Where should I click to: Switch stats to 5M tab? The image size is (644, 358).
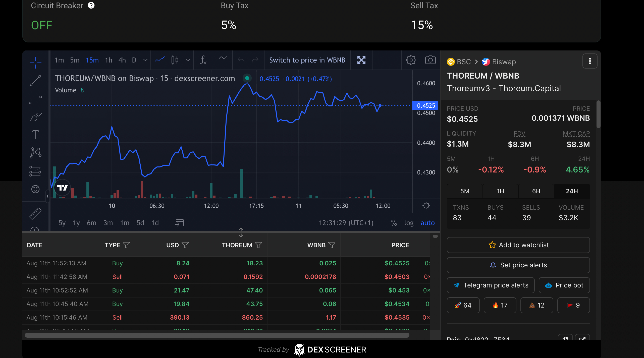point(465,191)
